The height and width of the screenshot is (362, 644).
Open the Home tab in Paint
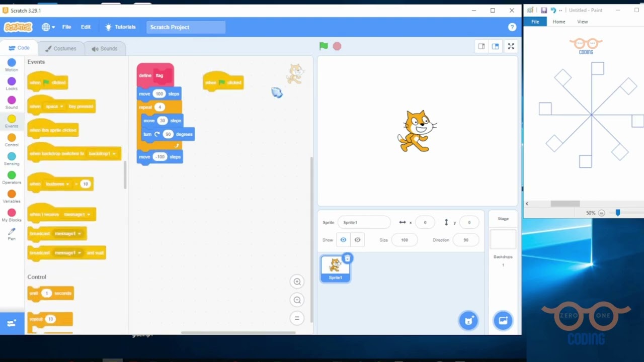(x=559, y=22)
